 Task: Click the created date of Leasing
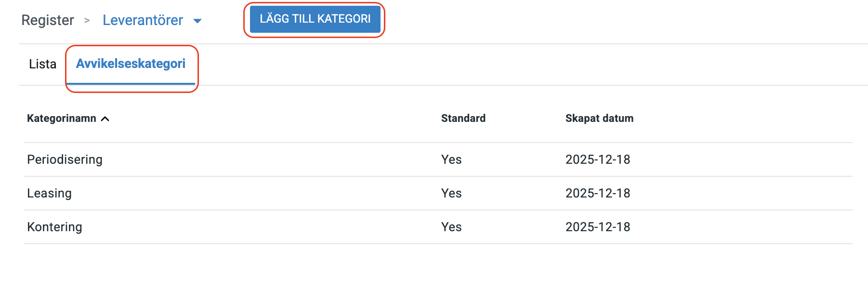tap(598, 193)
